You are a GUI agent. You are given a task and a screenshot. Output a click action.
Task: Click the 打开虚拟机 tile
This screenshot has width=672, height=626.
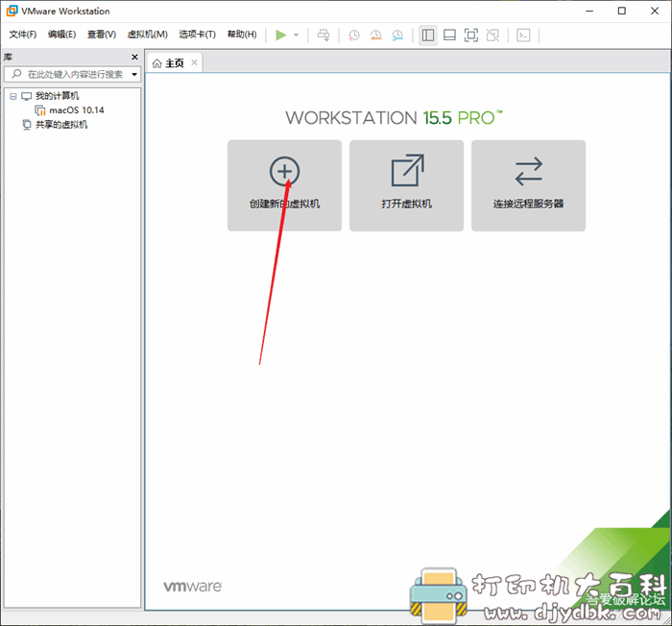point(406,185)
